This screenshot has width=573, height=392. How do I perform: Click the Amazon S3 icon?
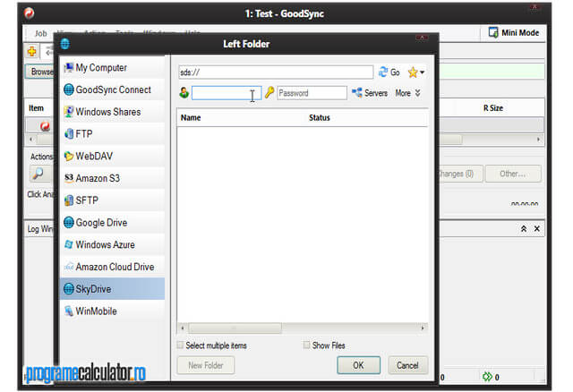tap(69, 178)
